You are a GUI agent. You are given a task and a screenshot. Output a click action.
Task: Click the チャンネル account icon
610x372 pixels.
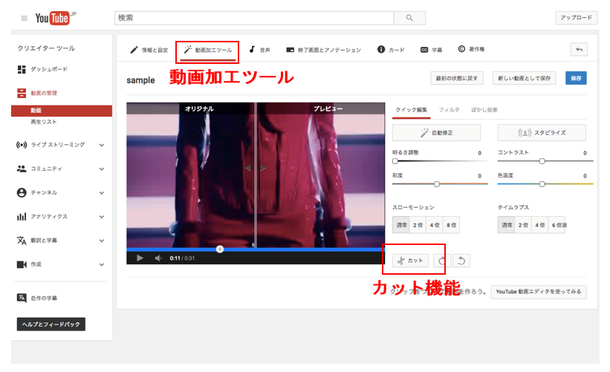point(21,193)
